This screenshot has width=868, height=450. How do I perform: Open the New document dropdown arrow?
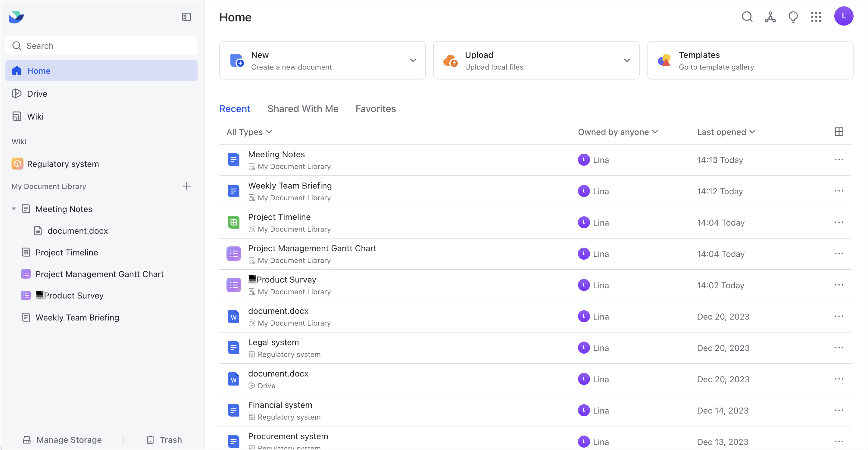click(x=413, y=60)
